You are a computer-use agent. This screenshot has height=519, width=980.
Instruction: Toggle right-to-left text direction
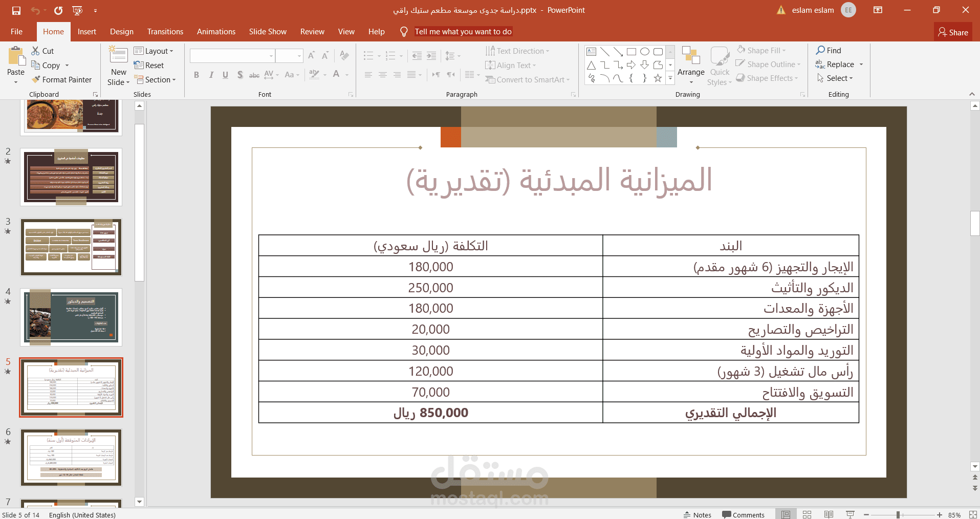(451, 75)
